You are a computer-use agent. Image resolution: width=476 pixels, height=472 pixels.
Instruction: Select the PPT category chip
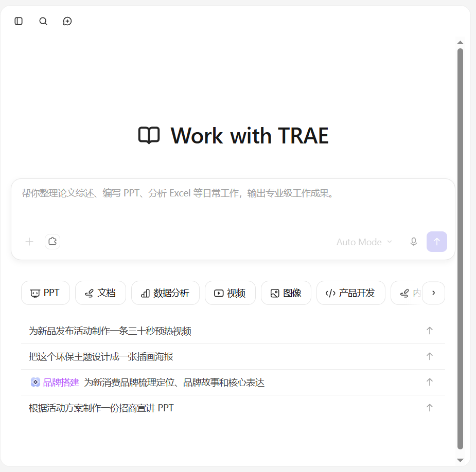tap(45, 293)
